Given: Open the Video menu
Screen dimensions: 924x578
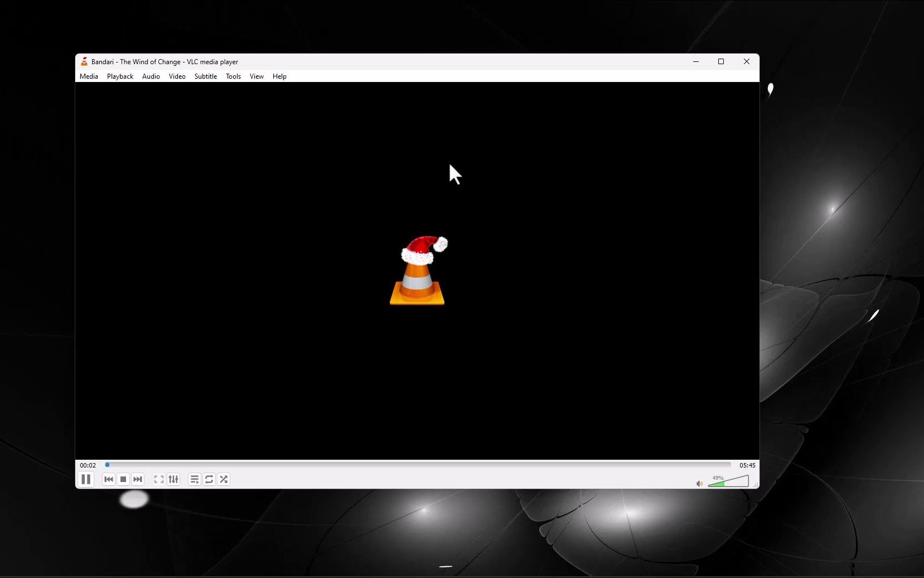Looking at the screenshot, I should pos(177,76).
